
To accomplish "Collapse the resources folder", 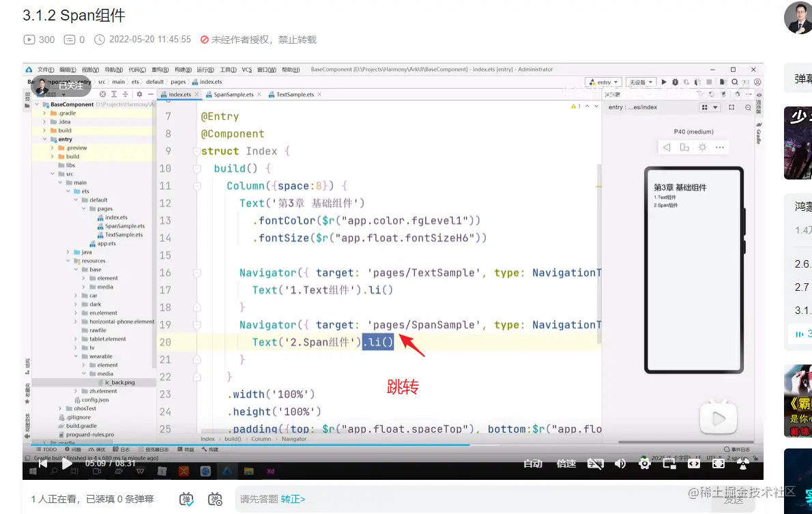I will point(68,261).
